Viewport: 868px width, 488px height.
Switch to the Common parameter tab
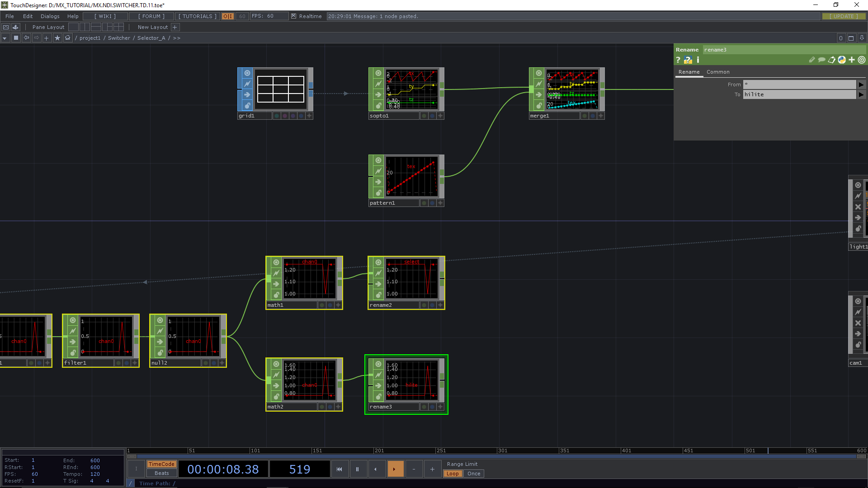pos(718,72)
